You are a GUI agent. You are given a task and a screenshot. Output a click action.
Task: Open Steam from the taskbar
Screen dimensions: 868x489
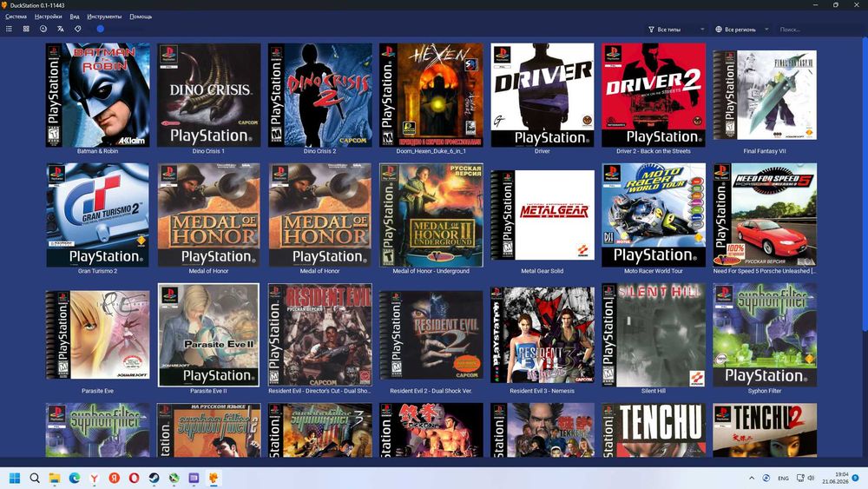coord(154,478)
